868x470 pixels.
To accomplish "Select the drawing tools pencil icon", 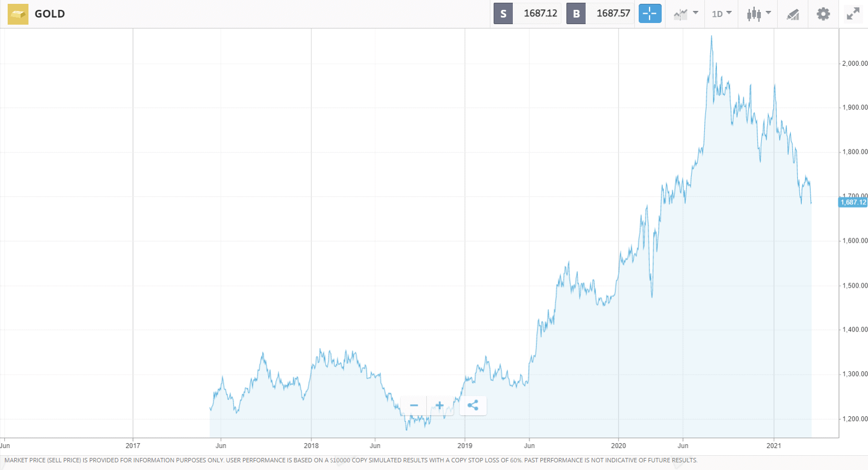I will (x=793, y=14).
